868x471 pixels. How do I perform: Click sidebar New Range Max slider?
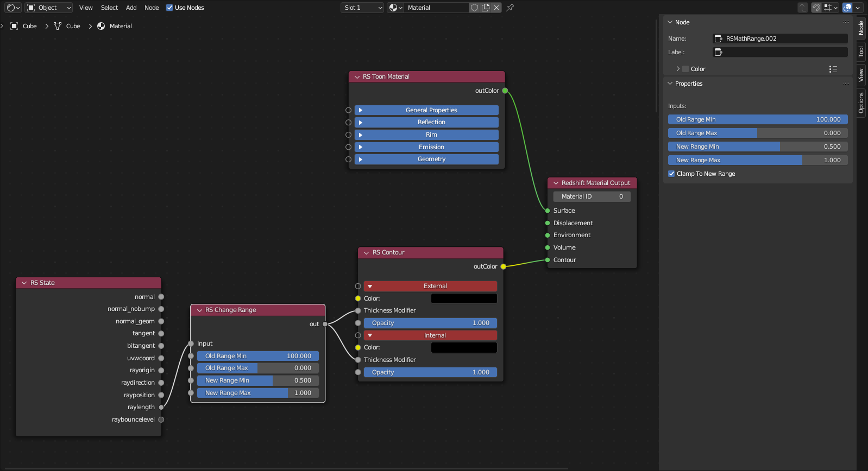758,160
